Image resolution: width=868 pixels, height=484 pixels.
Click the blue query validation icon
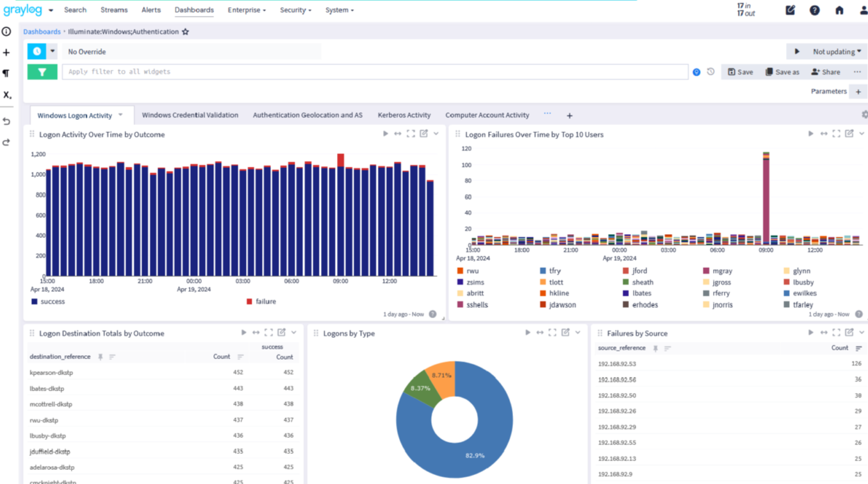pos(696,72)
